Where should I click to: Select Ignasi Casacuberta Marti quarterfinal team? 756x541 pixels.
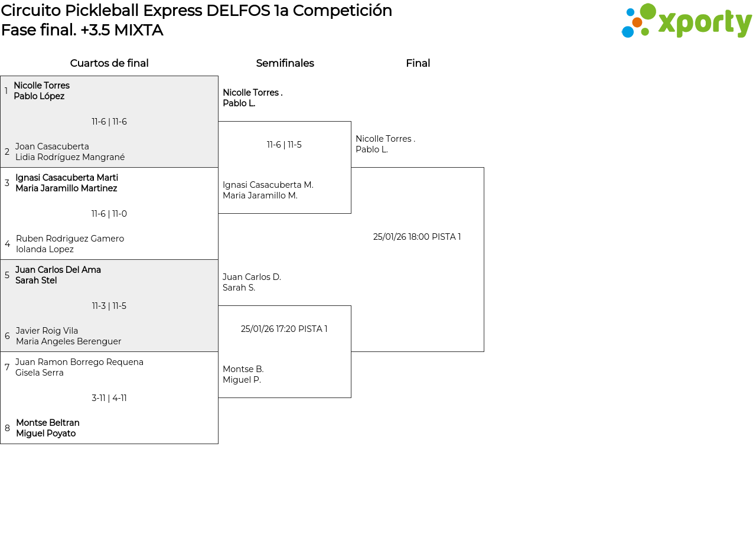pos(66,183)
